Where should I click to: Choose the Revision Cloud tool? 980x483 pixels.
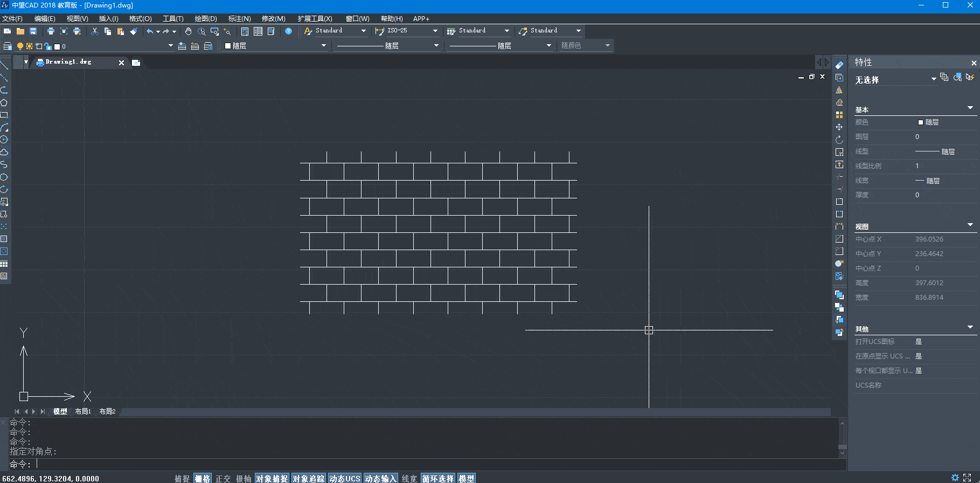click(4, 152)
